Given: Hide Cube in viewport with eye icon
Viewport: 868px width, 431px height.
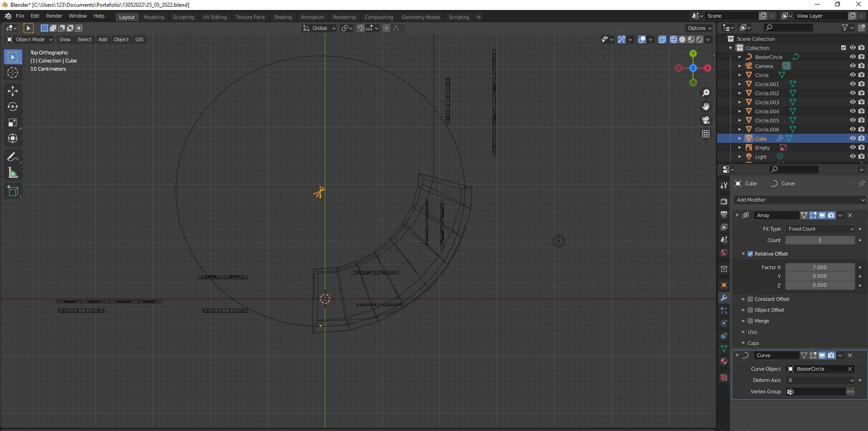Looking at the screenshot, I should pos(853,138).
